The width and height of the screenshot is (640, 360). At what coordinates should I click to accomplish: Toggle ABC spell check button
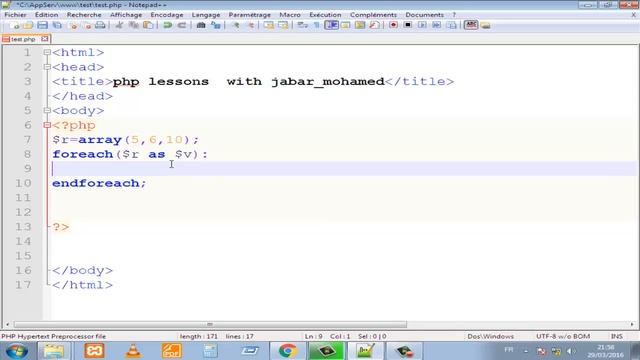(471, 25)
